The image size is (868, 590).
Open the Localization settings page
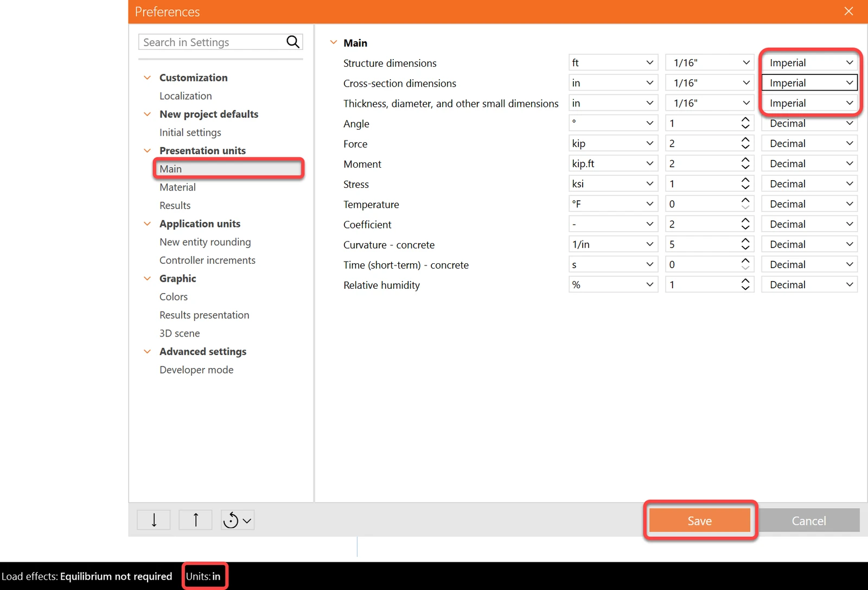tap(186, 96)
